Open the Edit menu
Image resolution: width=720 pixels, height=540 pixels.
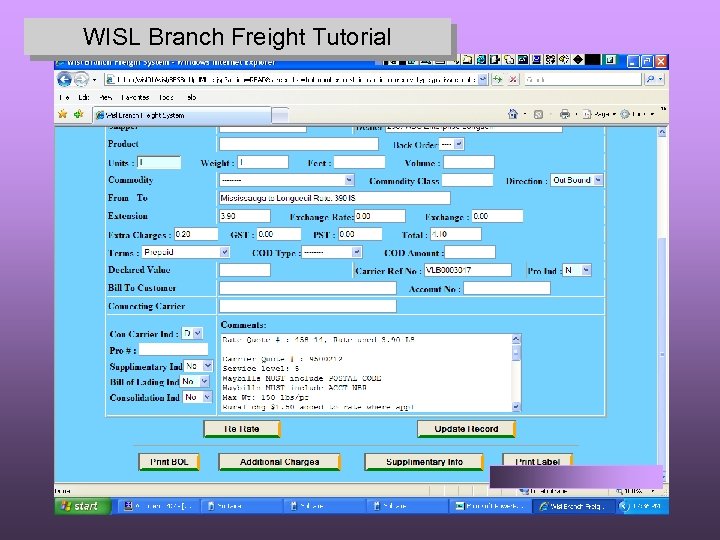(x=84, y=97)
